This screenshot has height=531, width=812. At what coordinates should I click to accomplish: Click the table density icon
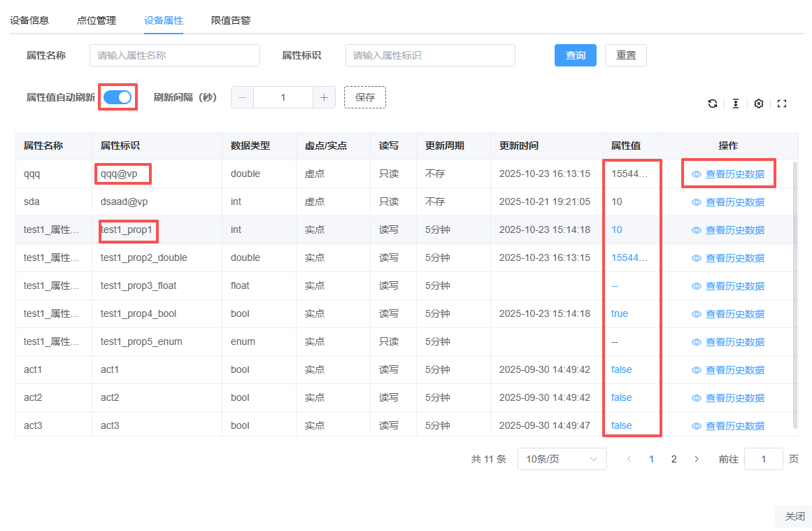coord(735,104)
